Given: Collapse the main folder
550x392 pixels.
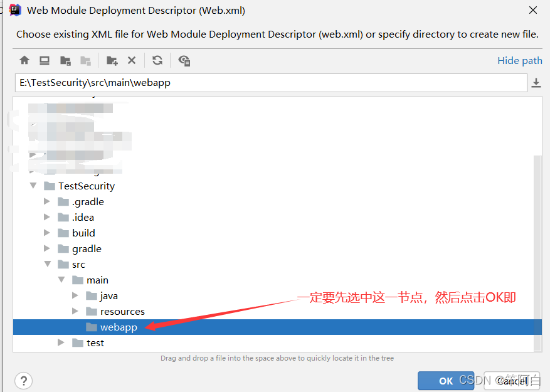Looking at the screenshot, I should click(61, 280).
